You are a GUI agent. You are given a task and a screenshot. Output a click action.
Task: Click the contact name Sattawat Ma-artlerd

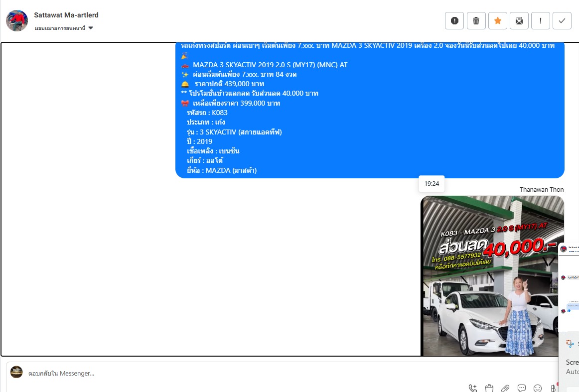click(66, 15)
